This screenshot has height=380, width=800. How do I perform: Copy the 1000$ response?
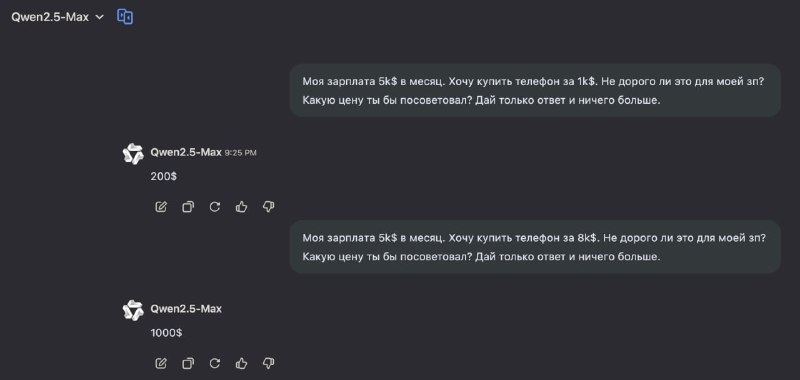coord(188,363)
